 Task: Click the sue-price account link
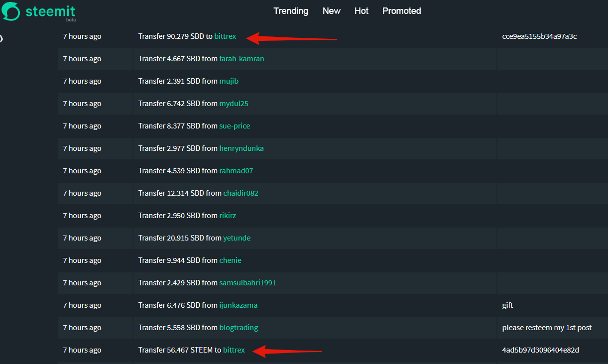(x=235, y=126)
